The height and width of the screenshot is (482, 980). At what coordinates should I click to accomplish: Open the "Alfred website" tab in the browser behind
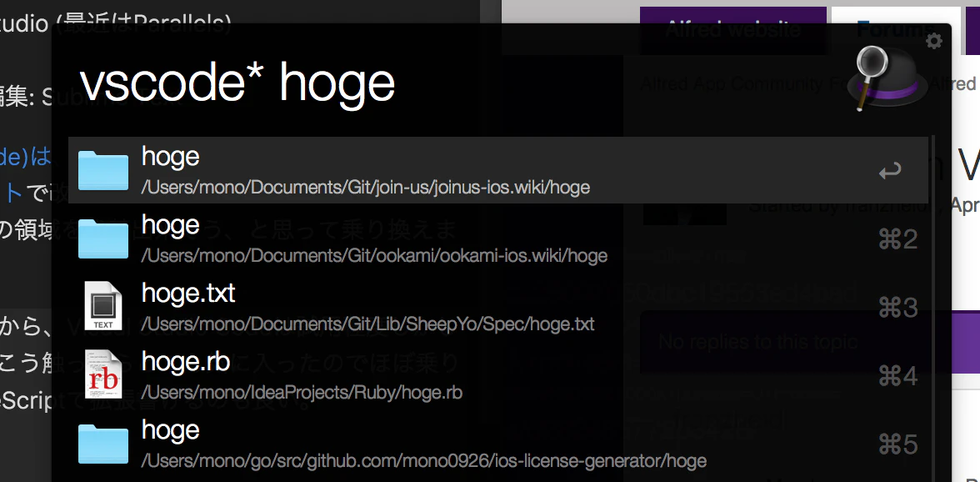tap(733, 29)
